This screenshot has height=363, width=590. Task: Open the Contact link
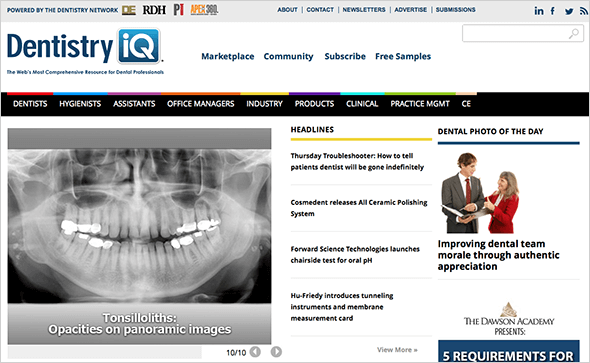(320, 10)
